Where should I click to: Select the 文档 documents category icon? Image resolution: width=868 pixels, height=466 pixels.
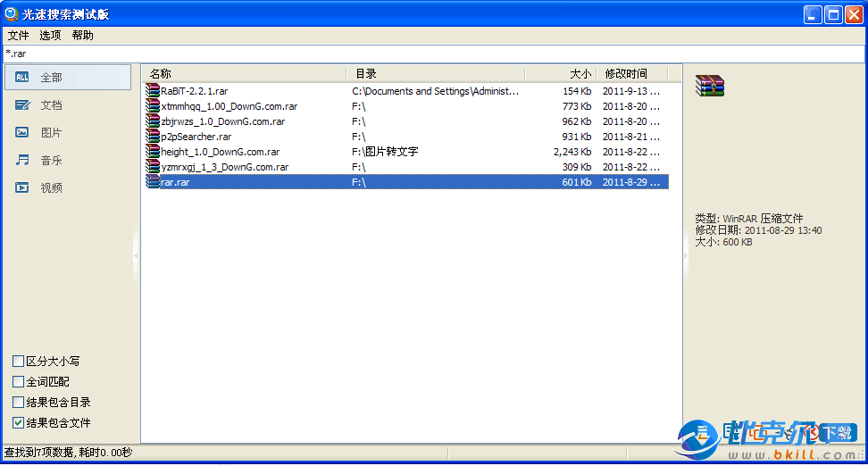click(x=22, y=105)
